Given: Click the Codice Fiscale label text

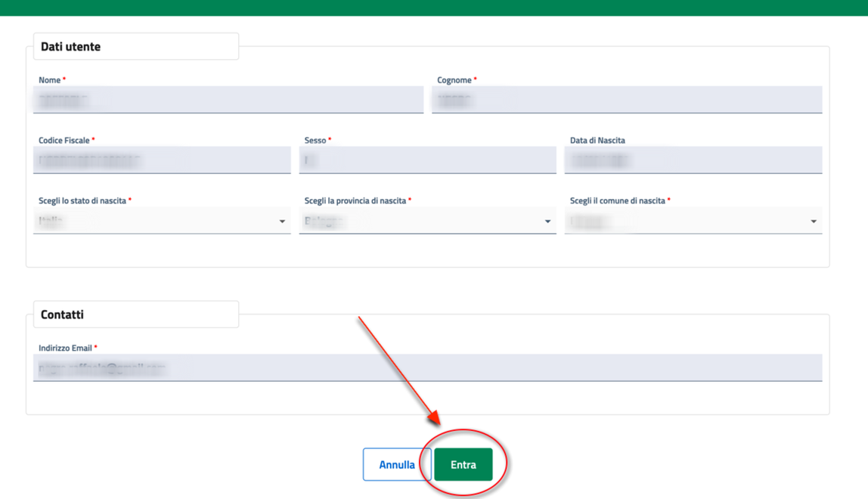Looking at the screenshot, I should (64, 141).
